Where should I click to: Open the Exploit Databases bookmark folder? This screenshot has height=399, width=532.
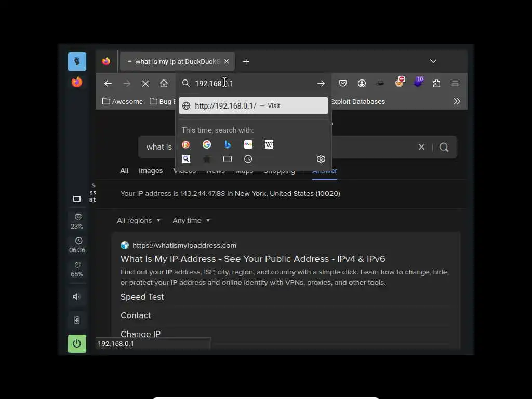[x=358, y=101]
